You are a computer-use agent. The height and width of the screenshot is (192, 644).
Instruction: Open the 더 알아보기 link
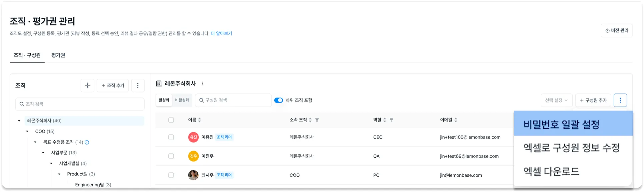pos(221,33)
